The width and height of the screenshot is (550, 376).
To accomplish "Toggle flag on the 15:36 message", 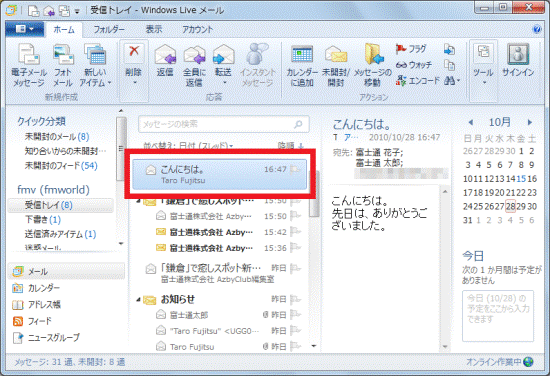I will click(x=295, y=248).
